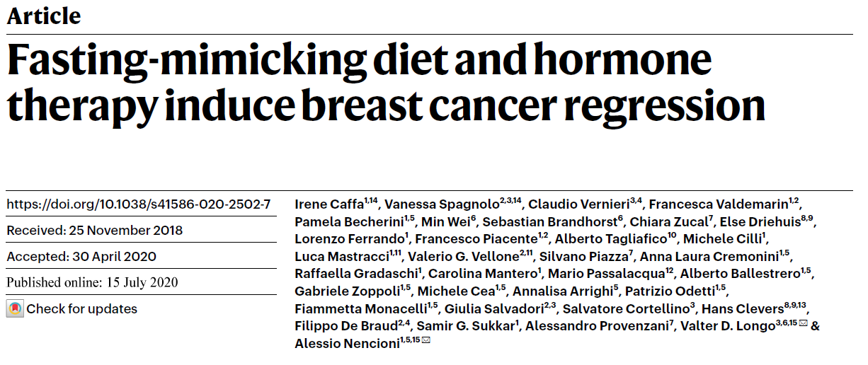Click the Accepted 30 April 2020 line

[x=81, y=257]
